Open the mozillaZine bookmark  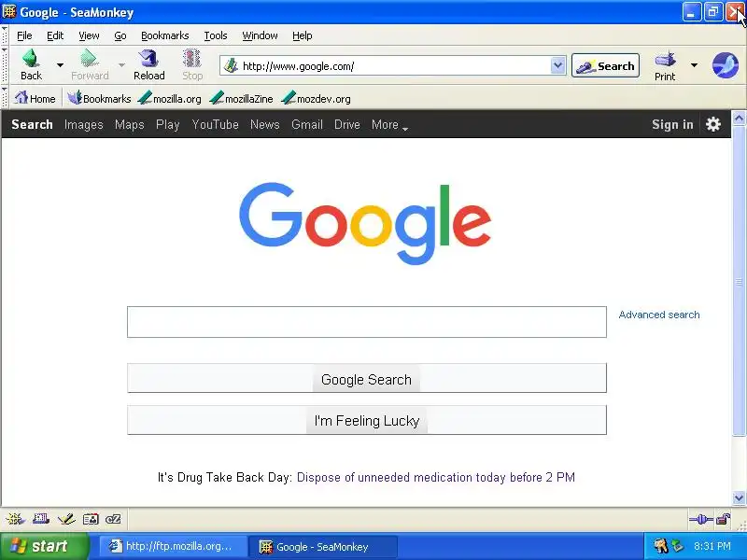[x=242, y=99]
